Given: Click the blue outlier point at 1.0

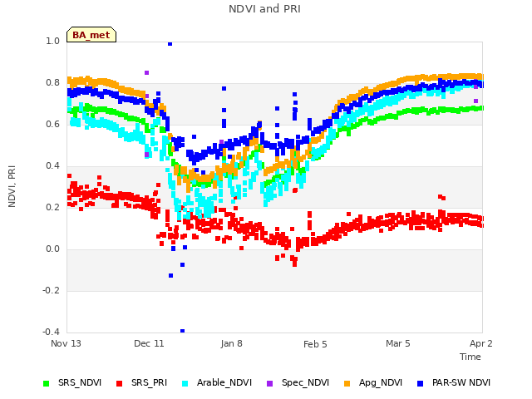Looking at the screenshot, I should 170,44.
